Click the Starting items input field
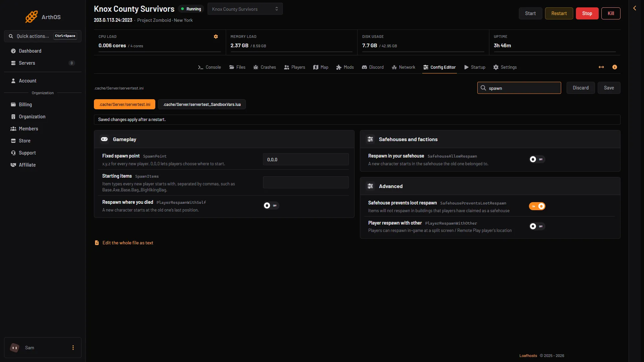 pos(306,182)
